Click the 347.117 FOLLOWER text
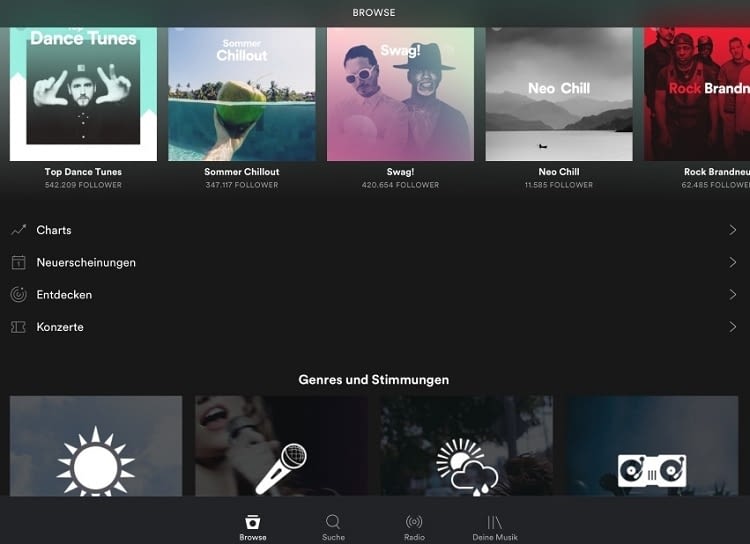Image resolution: width=750 pixels, height=544 pixels. click(242, 185)
